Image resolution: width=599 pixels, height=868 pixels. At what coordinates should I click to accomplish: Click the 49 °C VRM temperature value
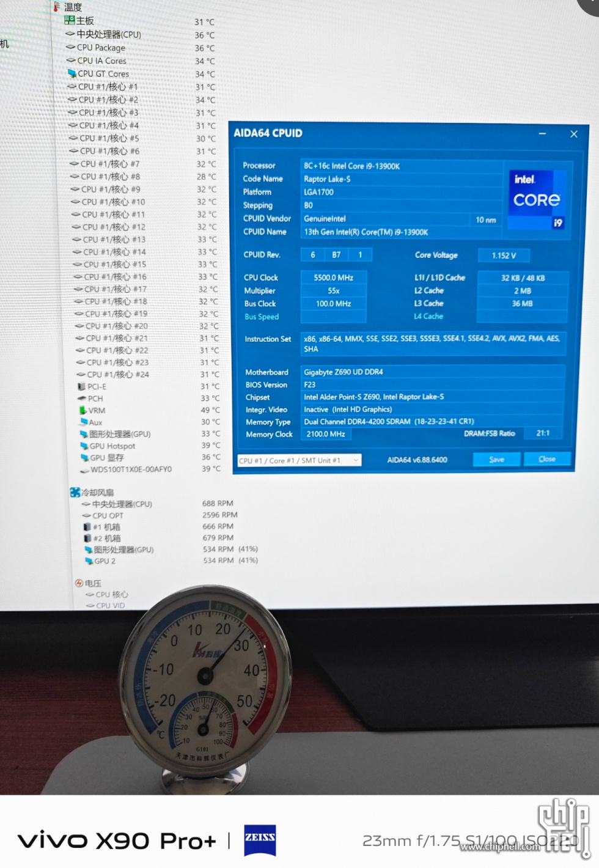tap(210, 410)
